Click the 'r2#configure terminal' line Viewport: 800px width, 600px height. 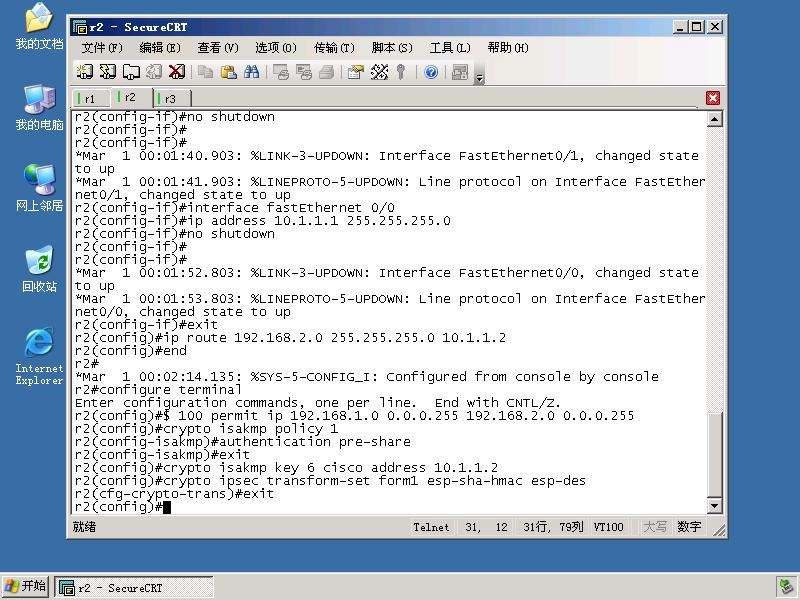[x=158, y=390]
